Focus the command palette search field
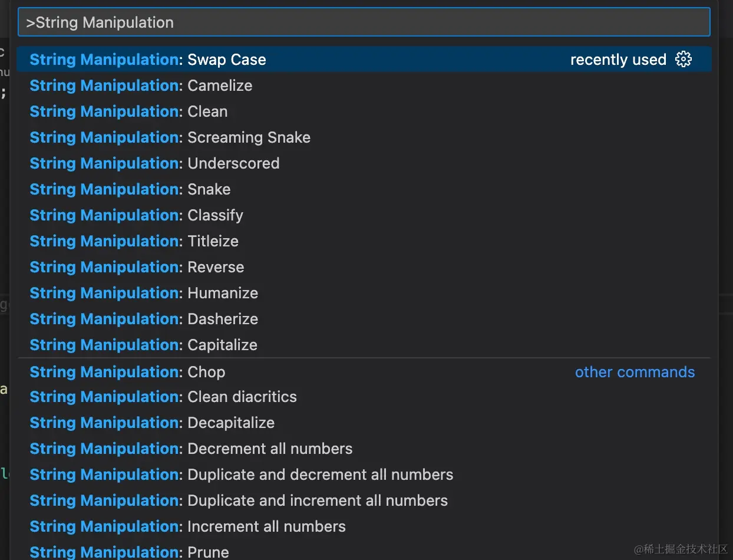The width and height of the screenshot is (733, 560). point(364,22)
